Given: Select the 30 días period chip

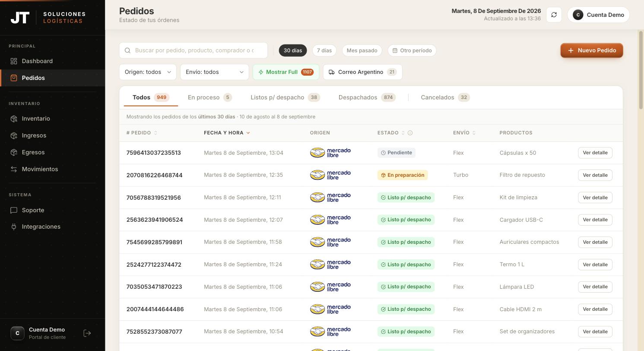Looking at the screenshot, I should tap(293, 51).
